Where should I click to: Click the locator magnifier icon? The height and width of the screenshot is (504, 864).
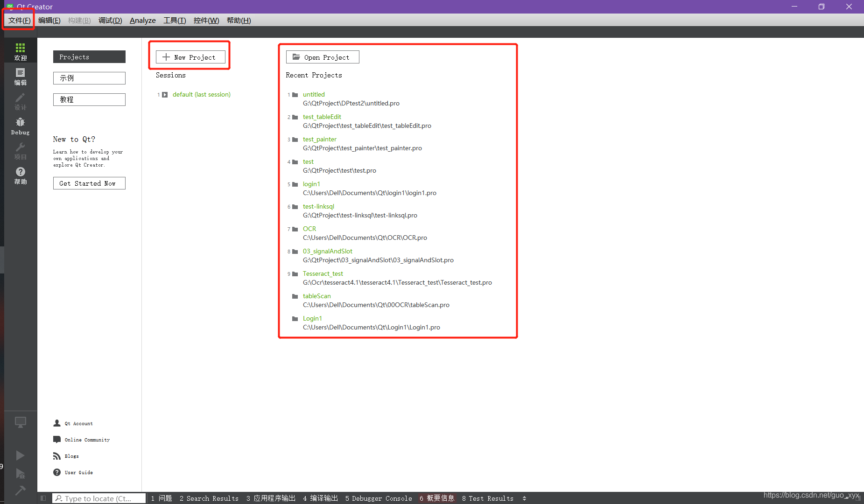click(59, 498)
